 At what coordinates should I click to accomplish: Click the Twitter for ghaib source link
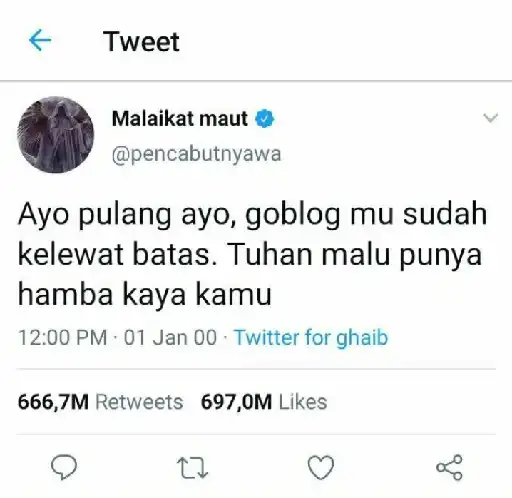(311, 337)
